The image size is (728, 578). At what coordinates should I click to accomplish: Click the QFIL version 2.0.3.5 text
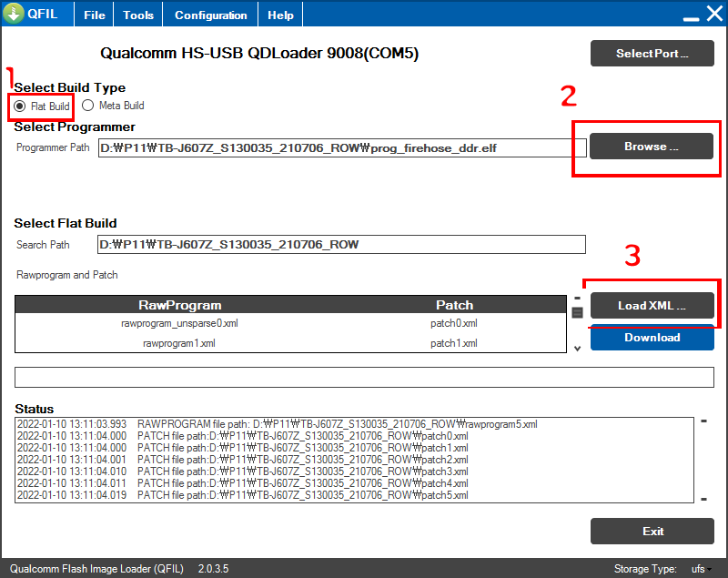pyautogui.click(x=213, y=569)
